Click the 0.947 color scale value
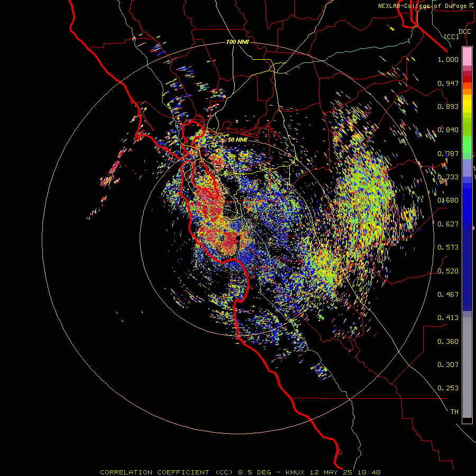The height and width of the screenshot is (476, 476). pos(448,83)
